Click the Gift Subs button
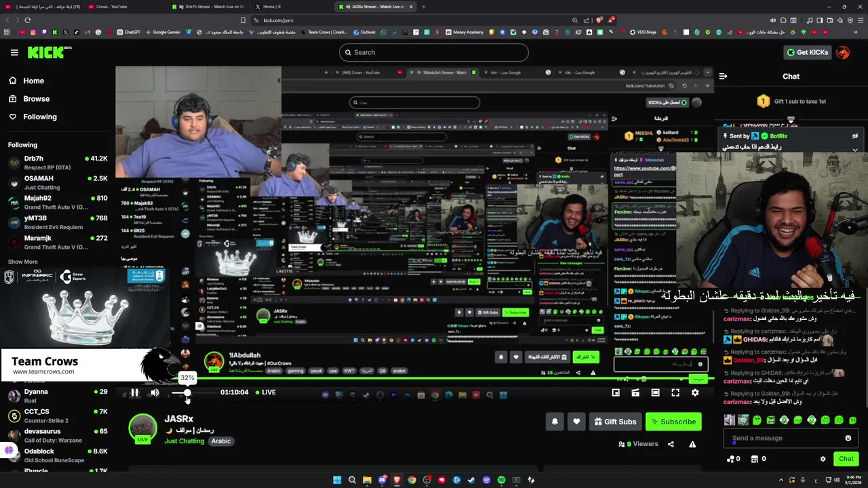 click(x=615, y=422)
